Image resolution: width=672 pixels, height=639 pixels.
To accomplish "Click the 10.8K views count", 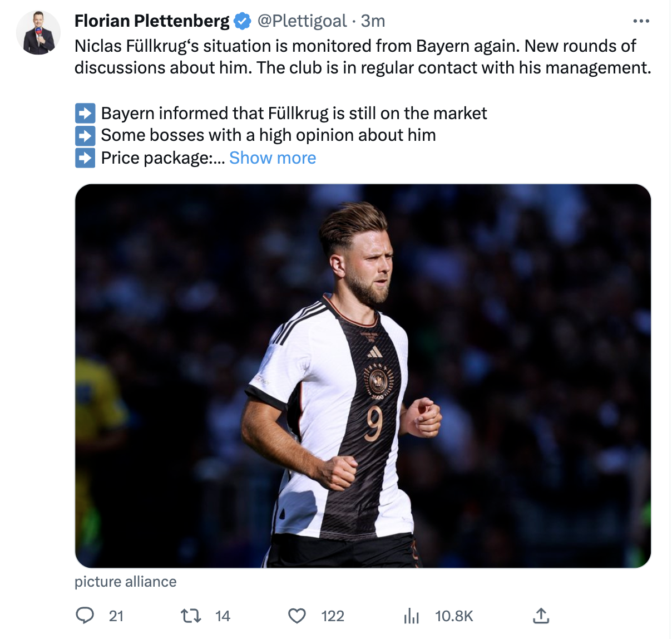I will pyautogui.click(x=454, y=616).
